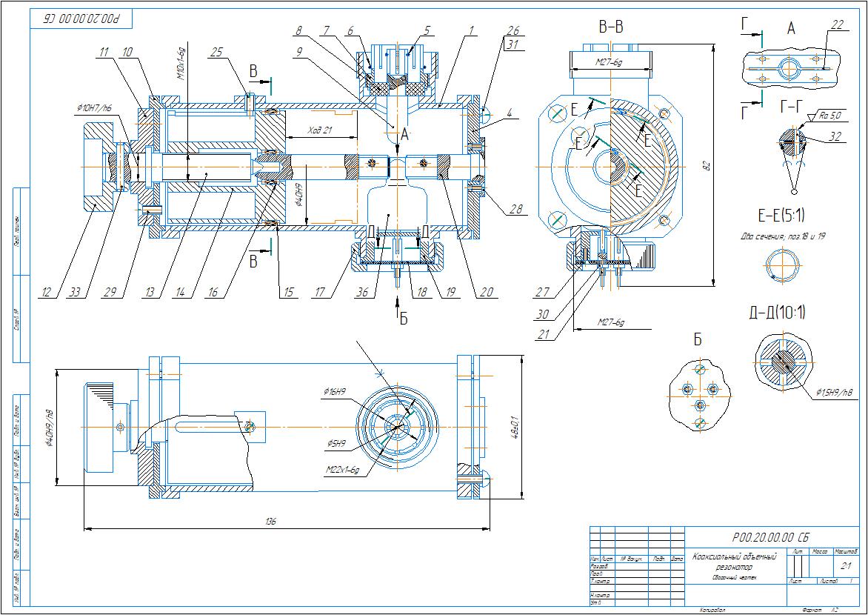Select the 'Ф40H9/h8' vertical dimension
Screen dimensions: 868x615
coord(49,427)
